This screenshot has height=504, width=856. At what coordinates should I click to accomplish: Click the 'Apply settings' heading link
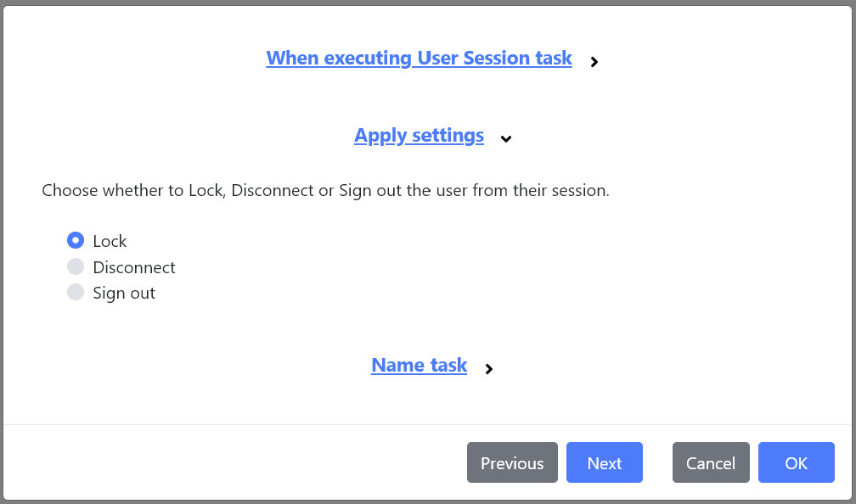[419, 135]
